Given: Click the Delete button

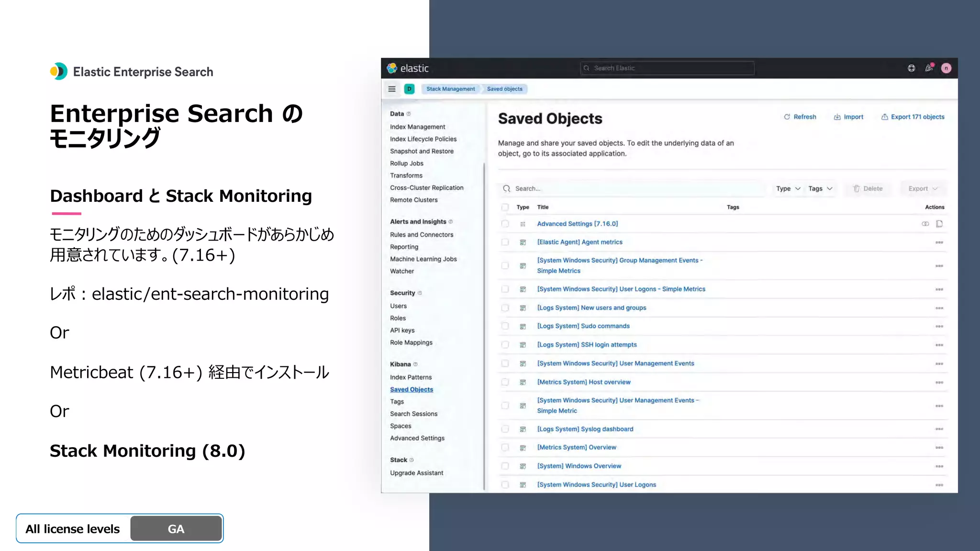Looking at the screenshot, I should tap(868, 188).
